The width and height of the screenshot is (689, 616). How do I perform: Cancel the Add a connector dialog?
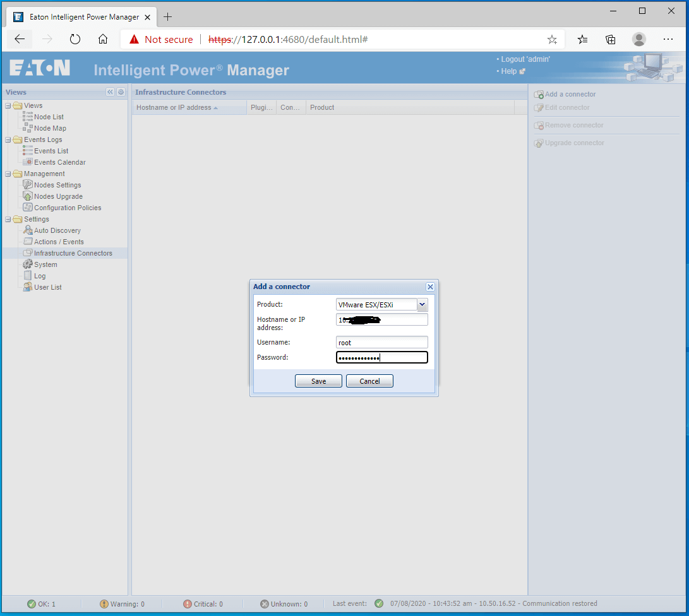tap(369, 381)
